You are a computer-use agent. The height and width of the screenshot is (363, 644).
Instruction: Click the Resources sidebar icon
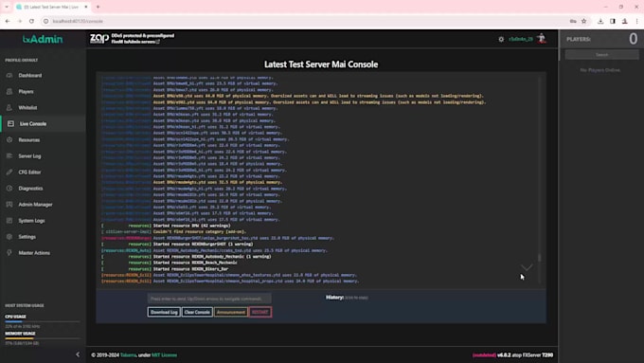click(9, 139)
